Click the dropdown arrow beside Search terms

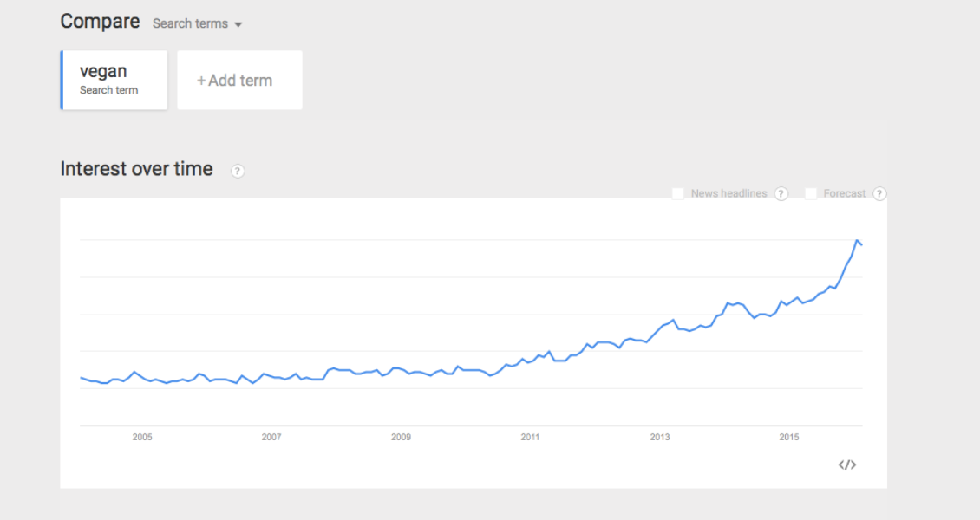(x=238, y=25)
